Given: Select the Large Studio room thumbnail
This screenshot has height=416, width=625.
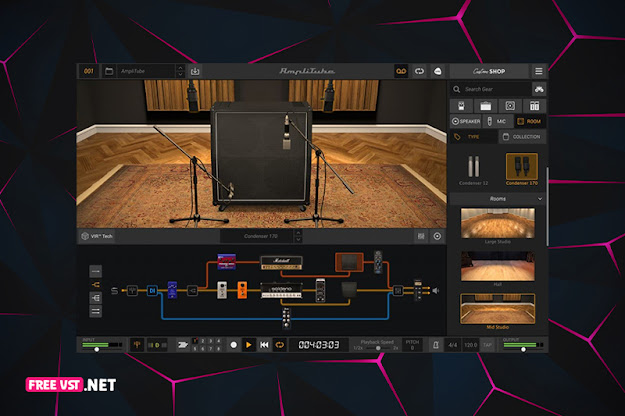Looking at the screenshot, I should pyautogui.click(x=498, y=223).
